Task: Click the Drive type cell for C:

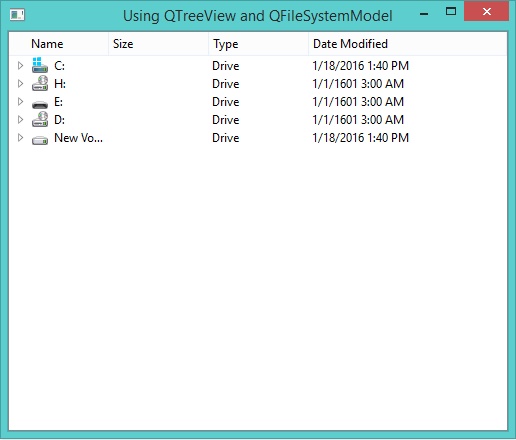Action: 226,66
